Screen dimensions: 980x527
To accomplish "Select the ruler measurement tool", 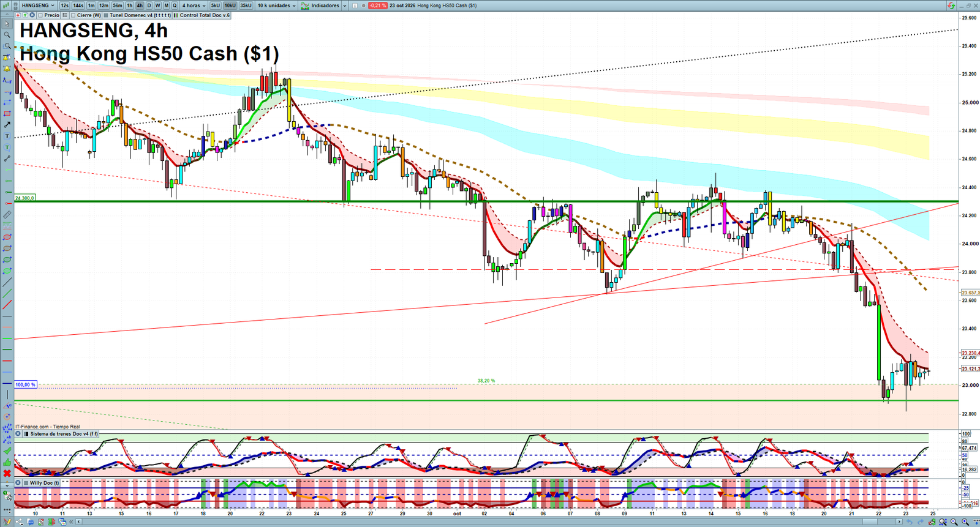I will click(x=7, y=215).
